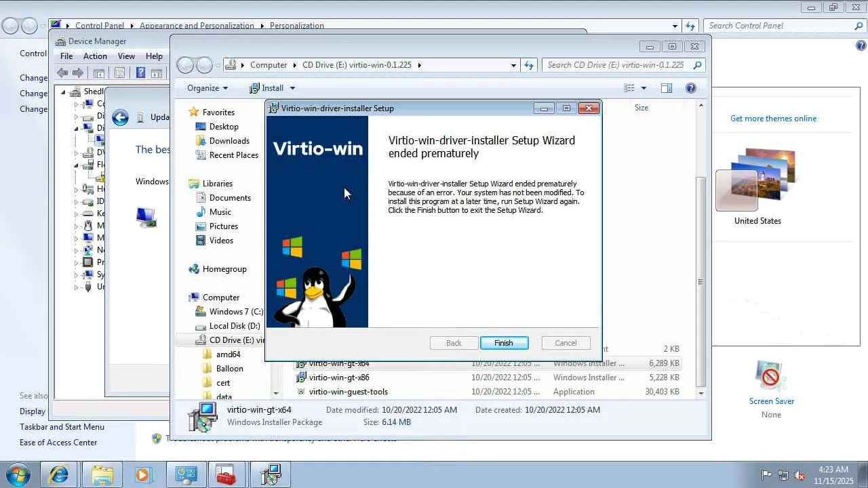Click the Back arrow in Device Manager toolbar
This screenshot has height=488, width=868.
point(63,73)
